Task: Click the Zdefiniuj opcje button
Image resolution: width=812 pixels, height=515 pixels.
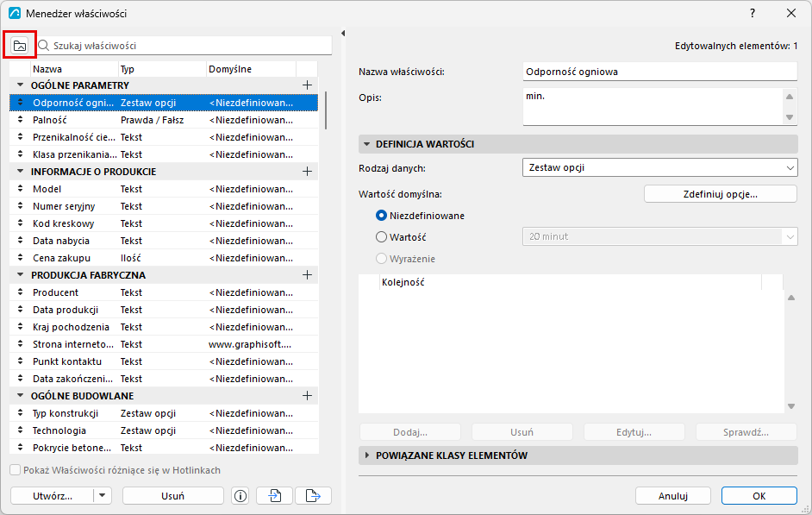Action: [x=721, y=194]
